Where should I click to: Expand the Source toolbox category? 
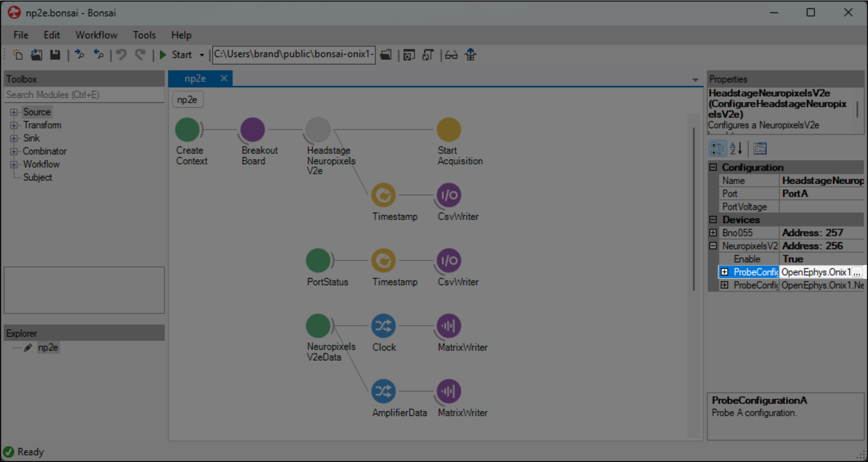click(x=14, y=112)
